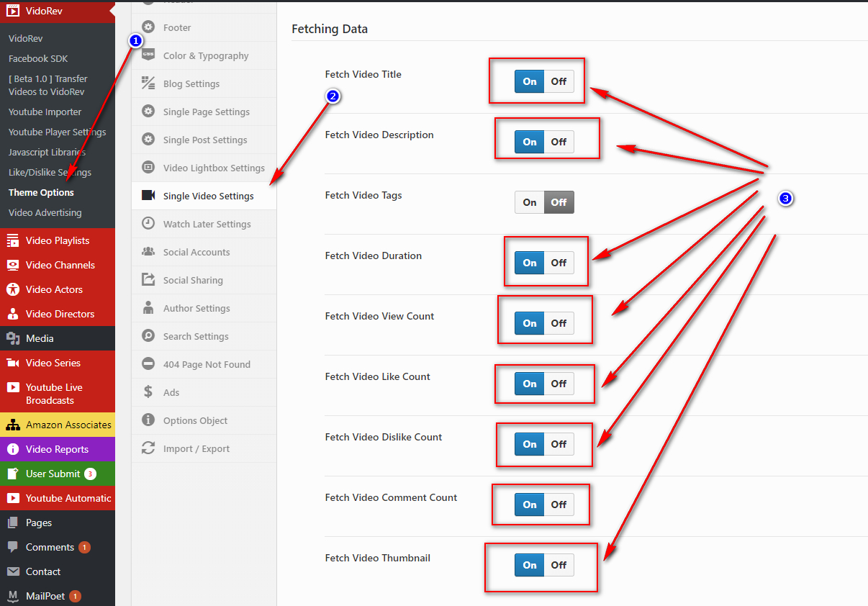Turn on Fetch Video Tags
868x606 pixels.
(530, 202)
